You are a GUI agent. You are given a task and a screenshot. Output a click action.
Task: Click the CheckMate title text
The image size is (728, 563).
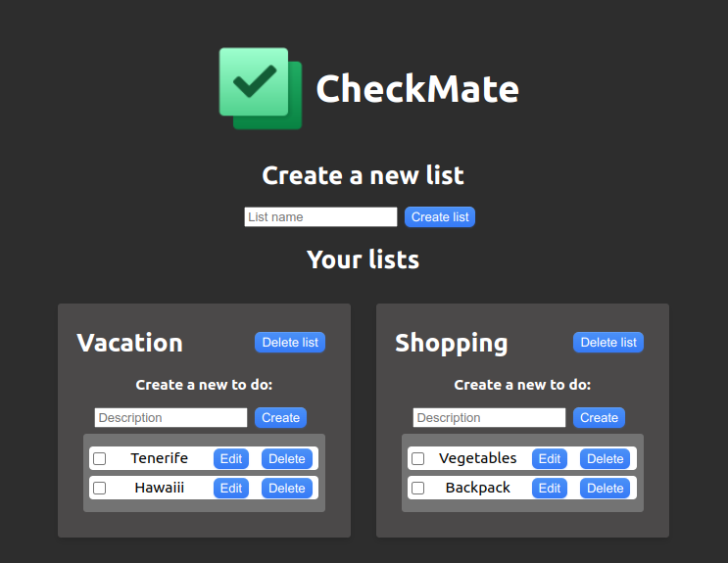tap(417, 89)
